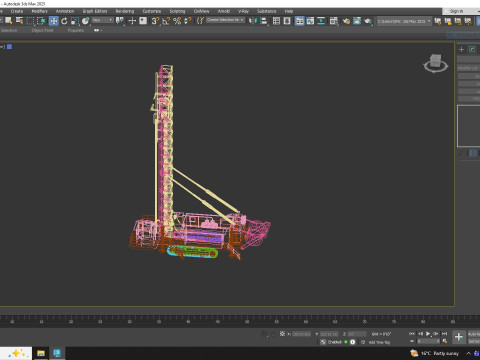This screenshot has width=480, height=360.
Task: Click Render Production teapot icon
Action: (368, 21)
